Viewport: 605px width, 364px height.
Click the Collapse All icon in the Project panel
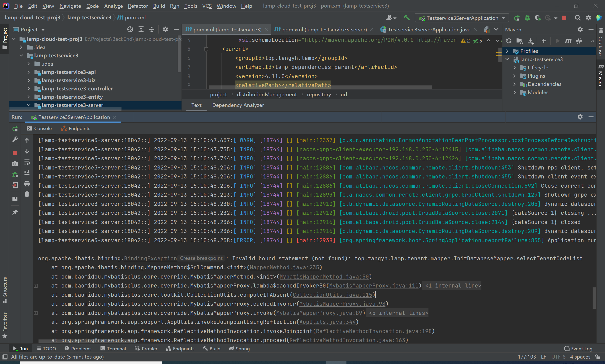[x=152, y=30]
